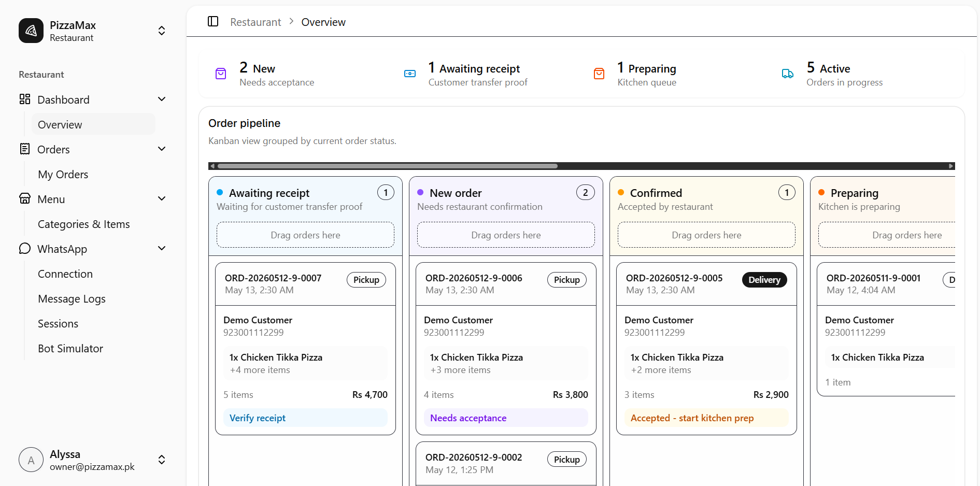The height and width of the screenshot is (486, 980).
Task: Click the Alyssa avatar circle
Action: point(31,460)
